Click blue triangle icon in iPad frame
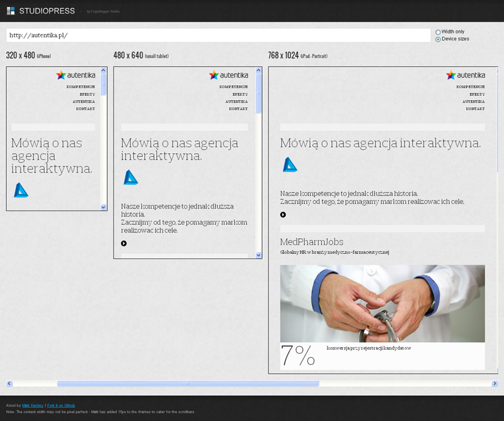The height and width of the screenshot is (421, 504). click(x=289, y=164)
